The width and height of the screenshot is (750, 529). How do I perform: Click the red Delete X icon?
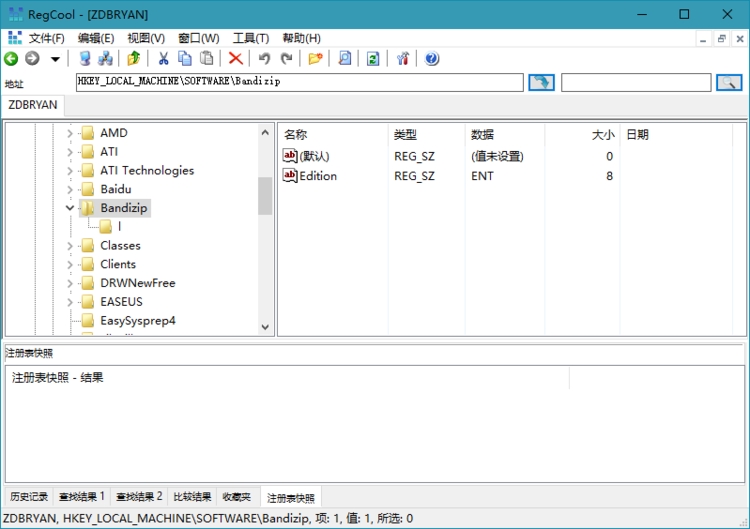point(235,59)
